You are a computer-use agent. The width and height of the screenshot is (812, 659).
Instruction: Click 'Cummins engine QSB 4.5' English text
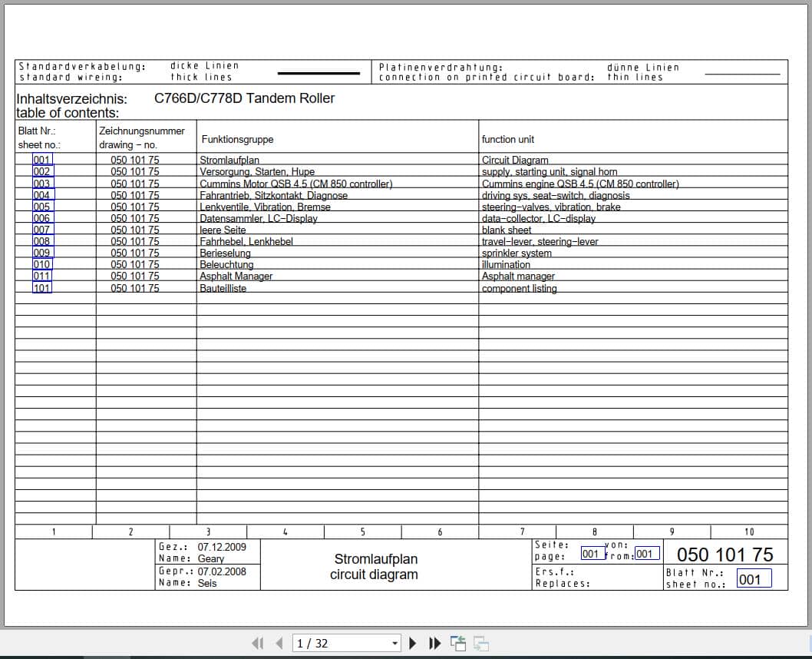580,184
